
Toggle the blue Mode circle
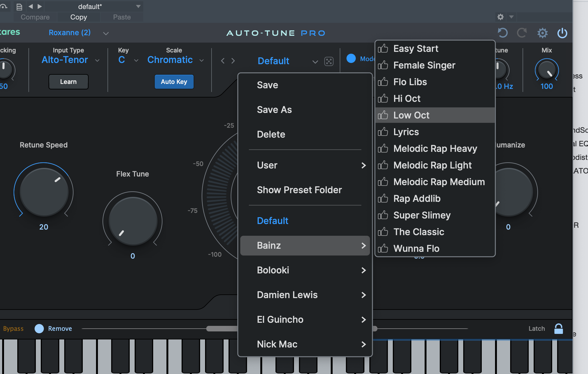351,58
